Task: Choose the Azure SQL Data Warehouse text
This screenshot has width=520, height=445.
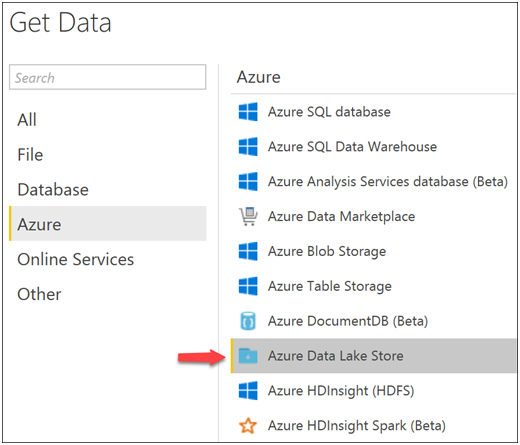Action: tap(353, 147)
